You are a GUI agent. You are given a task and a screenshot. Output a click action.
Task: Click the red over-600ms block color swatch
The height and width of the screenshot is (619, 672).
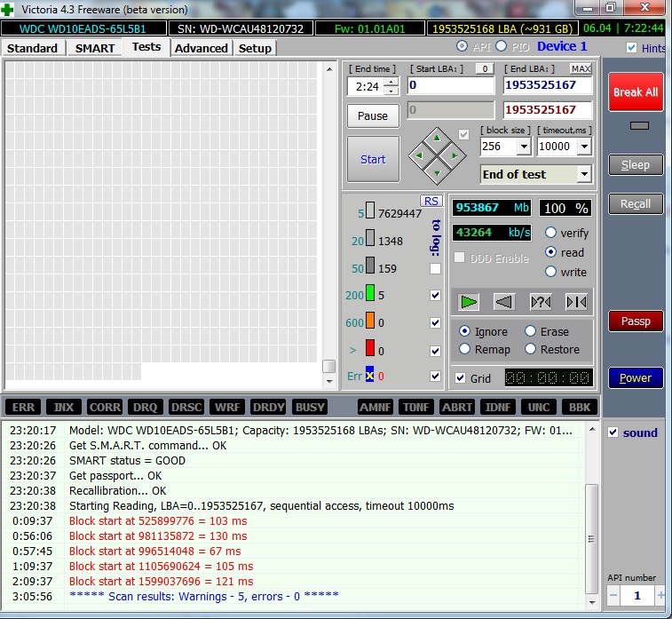[x=370, y=351]
